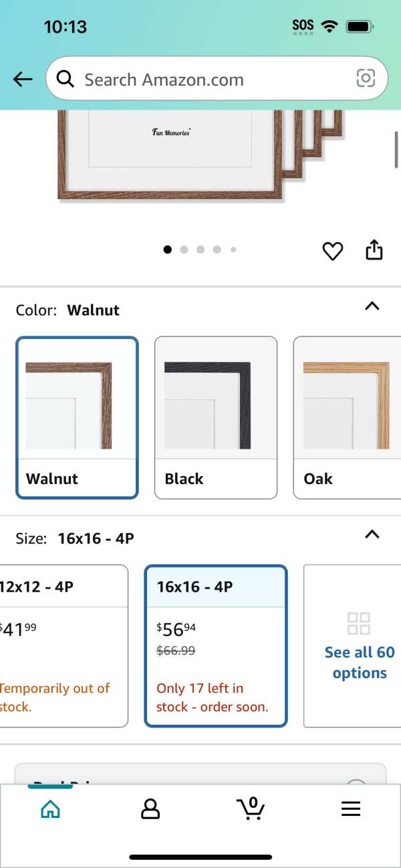Open the hamburger menu icon
Screen dimensions: 401x868
pyautogui.click(x=351, y=809)
